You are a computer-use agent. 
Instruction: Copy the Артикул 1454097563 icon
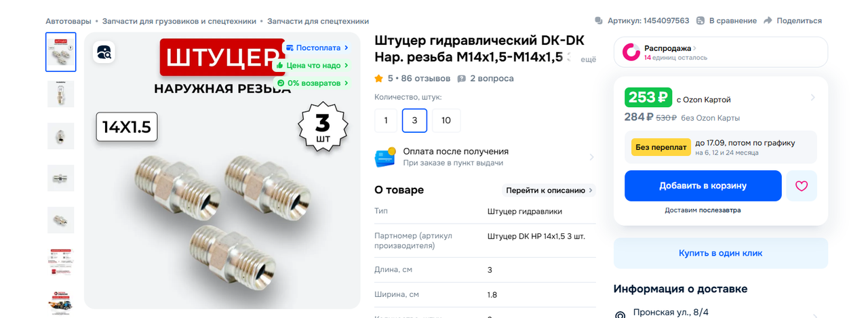pos(599,21)
